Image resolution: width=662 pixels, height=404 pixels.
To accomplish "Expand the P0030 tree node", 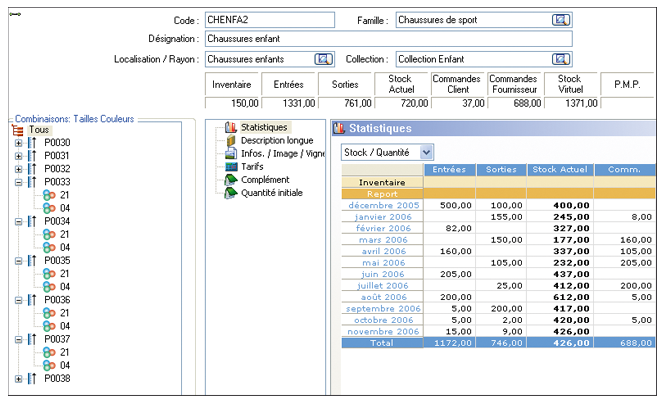I will 18,143.
